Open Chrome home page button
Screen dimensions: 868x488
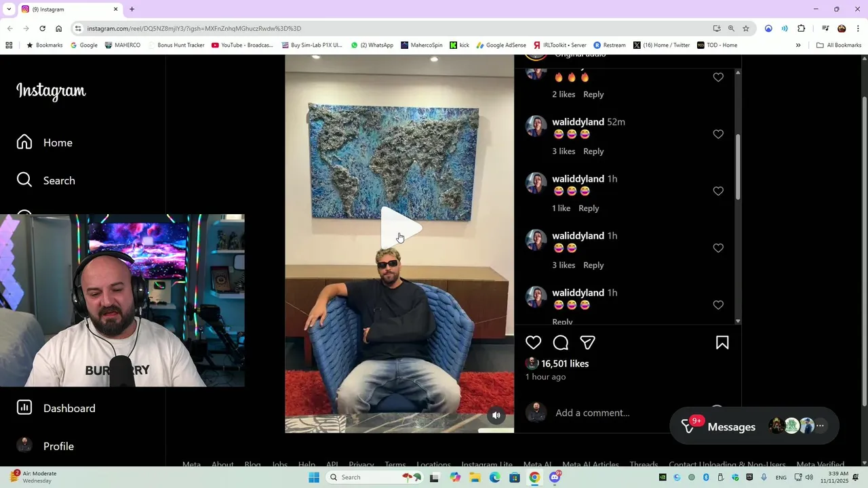pyautogui.click(x=58, y=28)
